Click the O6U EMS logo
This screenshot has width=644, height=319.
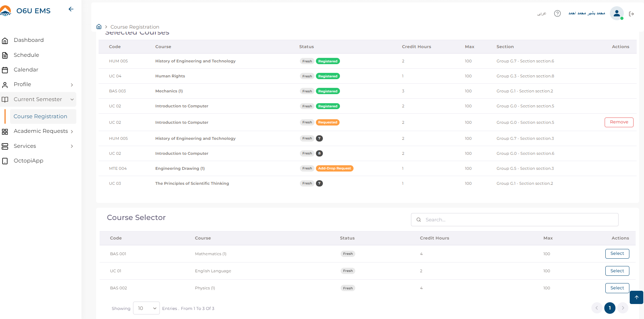(26, 11)
